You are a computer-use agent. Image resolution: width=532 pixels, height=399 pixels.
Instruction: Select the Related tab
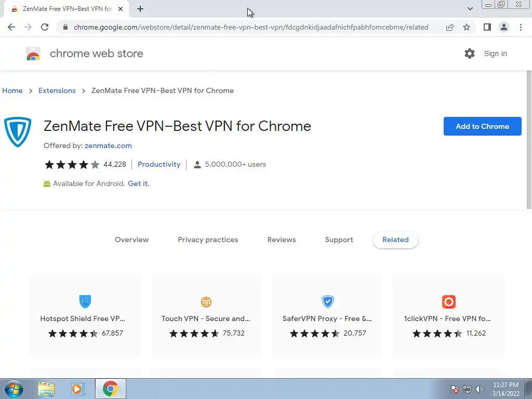pyautogui.click(x=395, y=240)
